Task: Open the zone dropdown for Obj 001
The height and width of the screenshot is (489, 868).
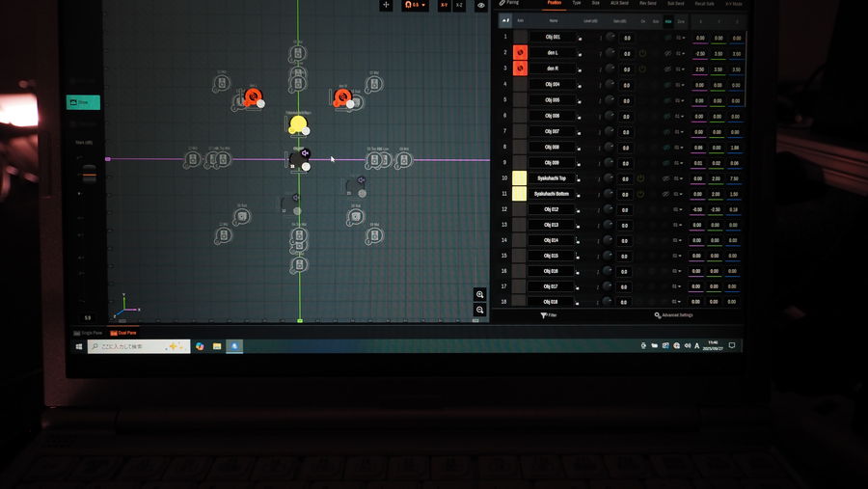Action: pos(680,38)
